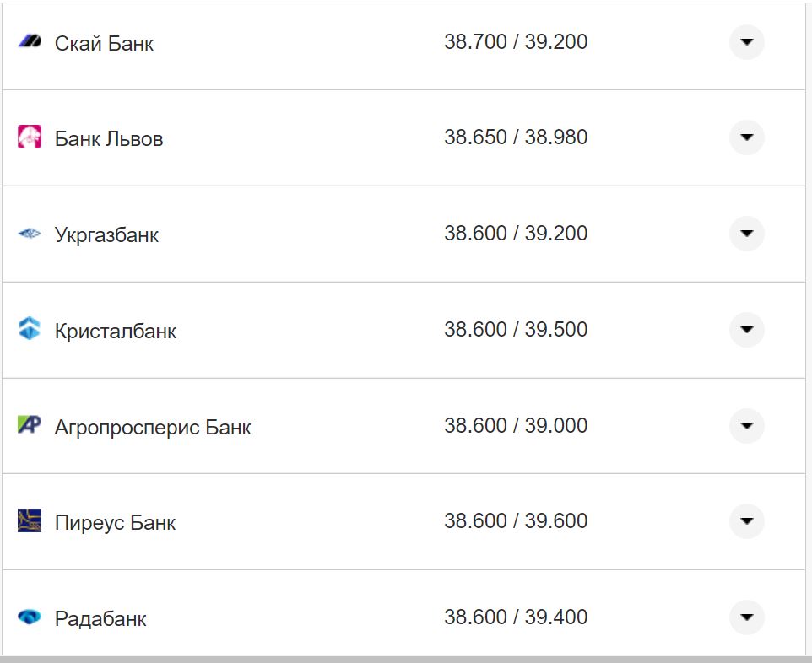
Task: Expand Кристалбанк row with arrow
Action: pos(746,329)
